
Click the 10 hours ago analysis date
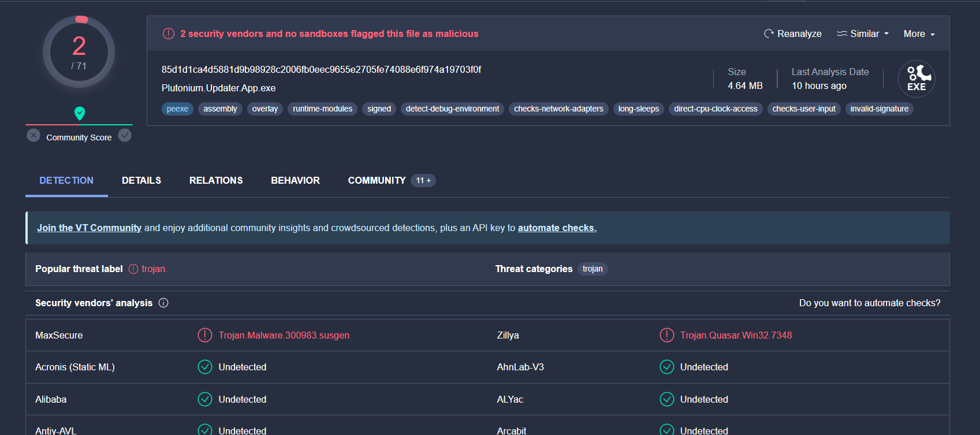click(819, 85)
